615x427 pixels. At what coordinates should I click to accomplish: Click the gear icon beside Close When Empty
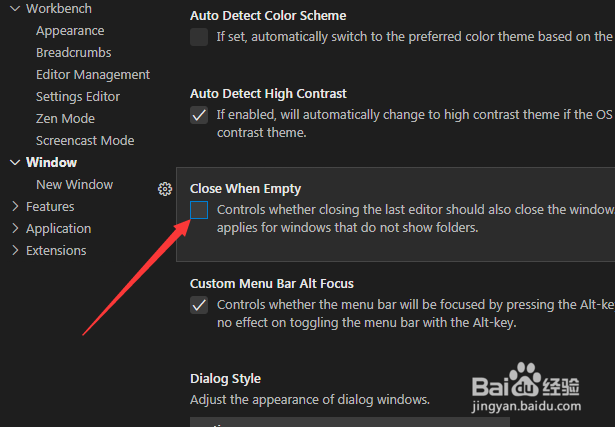[x=166, y=188]
